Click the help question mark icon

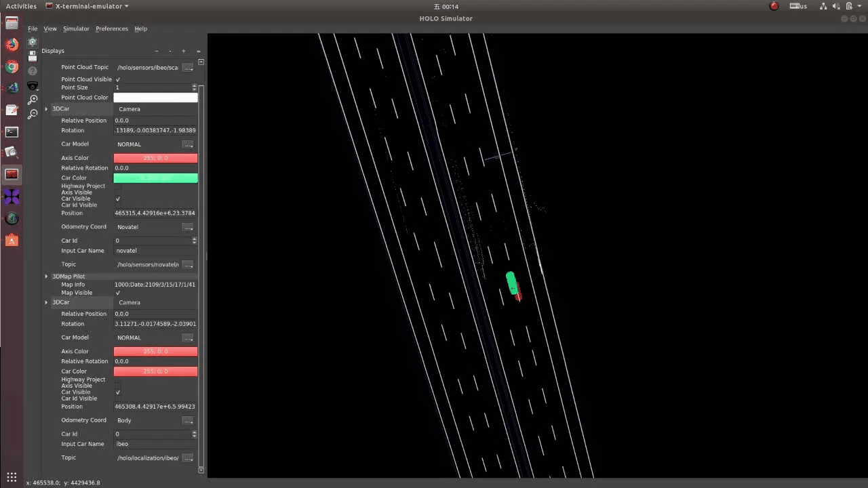pyautogui.click(x=33, y=70)
